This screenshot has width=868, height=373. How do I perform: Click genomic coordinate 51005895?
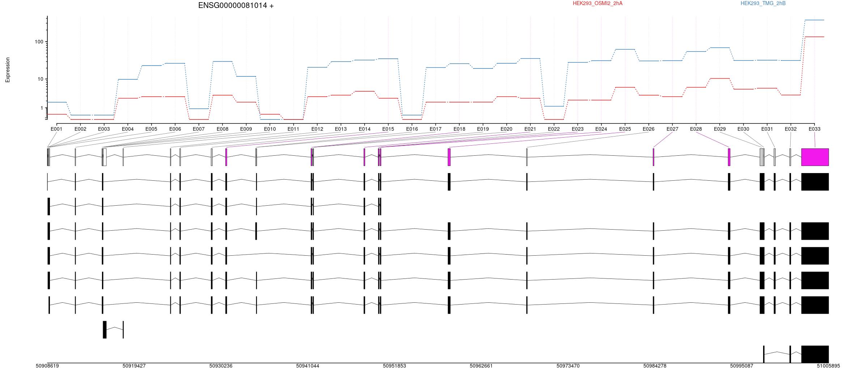tap(829, 366)
